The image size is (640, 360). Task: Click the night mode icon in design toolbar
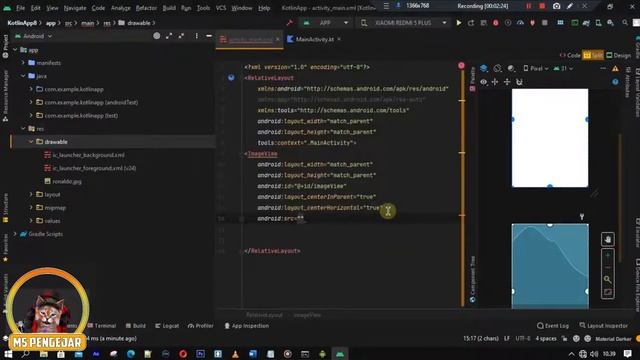pos(511,69)
